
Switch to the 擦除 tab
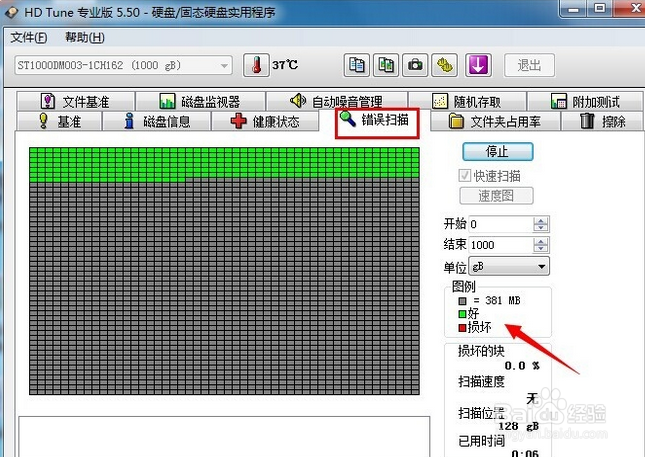tap(602, 121)
